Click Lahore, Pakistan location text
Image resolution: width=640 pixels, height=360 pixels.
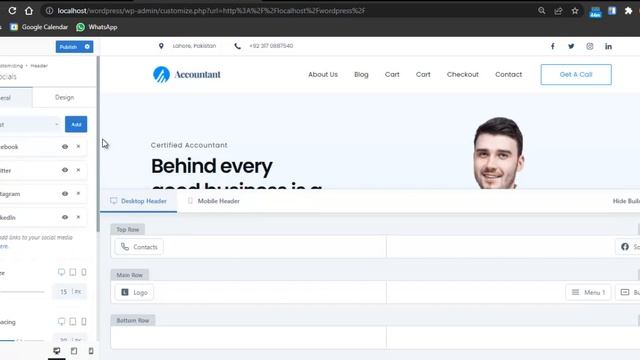pyautogui.click(x=194, y=46)
